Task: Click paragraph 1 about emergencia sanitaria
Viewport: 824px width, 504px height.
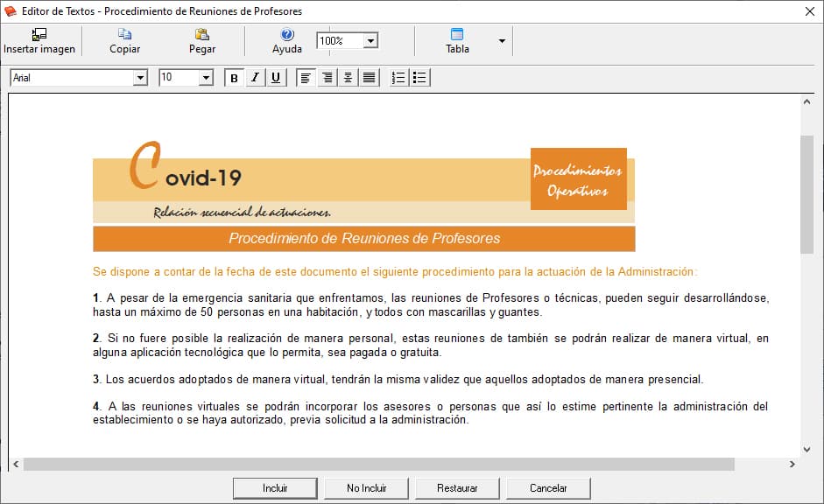Action: coord(431,305)
